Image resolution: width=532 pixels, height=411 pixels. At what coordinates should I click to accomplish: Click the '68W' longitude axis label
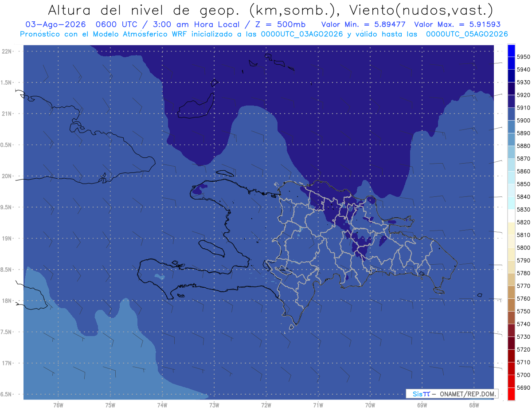click(474, 405)
